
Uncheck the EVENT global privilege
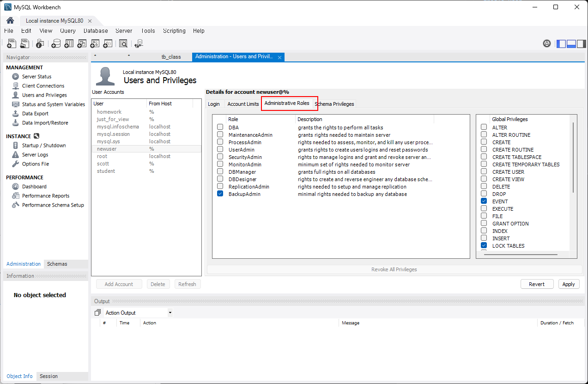click(484, 201)
